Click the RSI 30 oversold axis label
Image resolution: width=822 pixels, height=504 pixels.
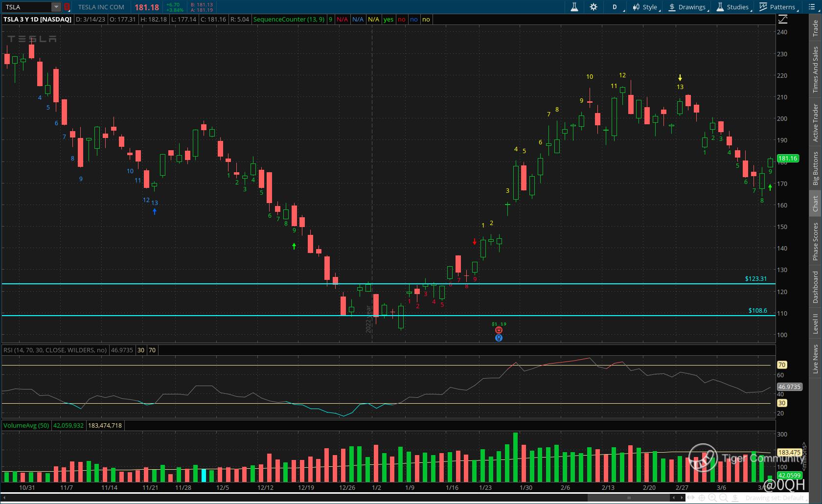(x=782, y=403)
